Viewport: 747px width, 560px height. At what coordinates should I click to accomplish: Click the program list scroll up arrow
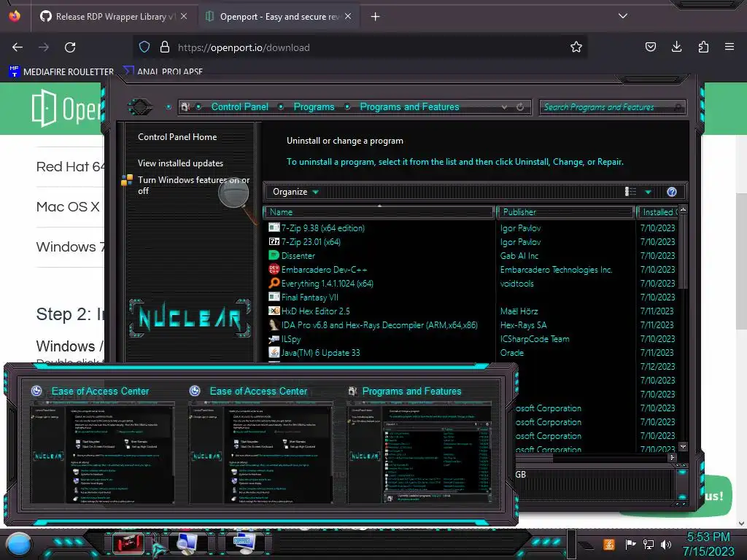[x=683, y=210]
